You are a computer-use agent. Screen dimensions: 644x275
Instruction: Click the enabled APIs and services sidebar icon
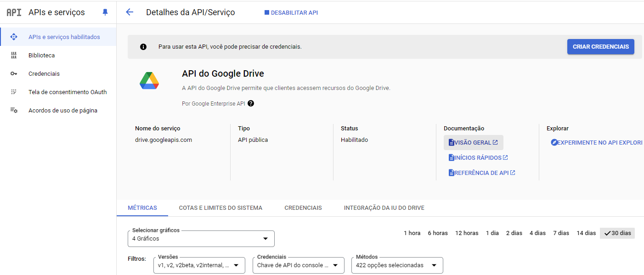[14, 37]
